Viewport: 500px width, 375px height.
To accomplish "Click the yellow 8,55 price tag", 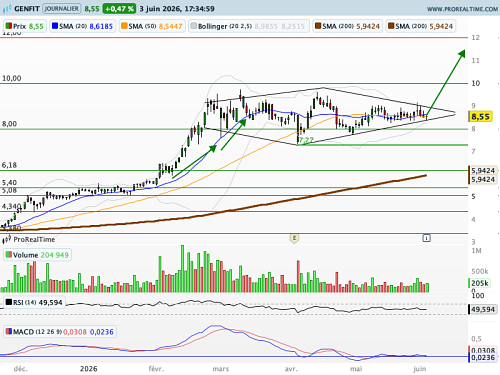I will [480, 117].
